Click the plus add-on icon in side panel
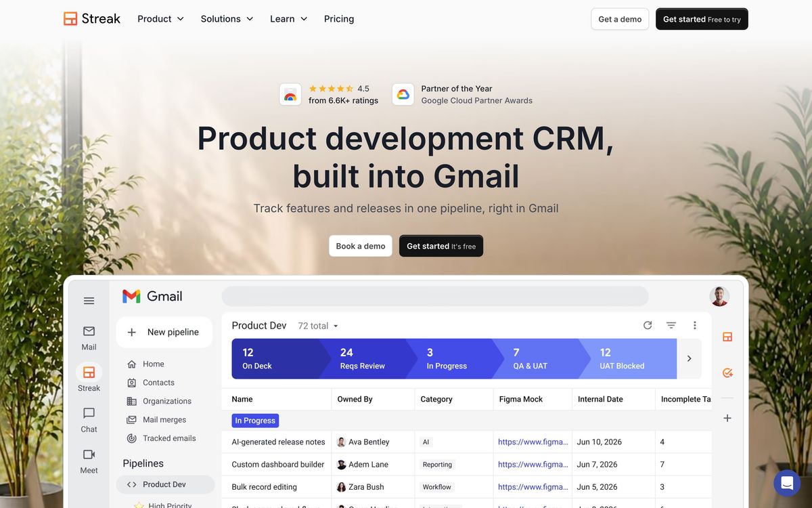This screenshot has width=812, height=508. pyautogui.click(x=727, y=418)
